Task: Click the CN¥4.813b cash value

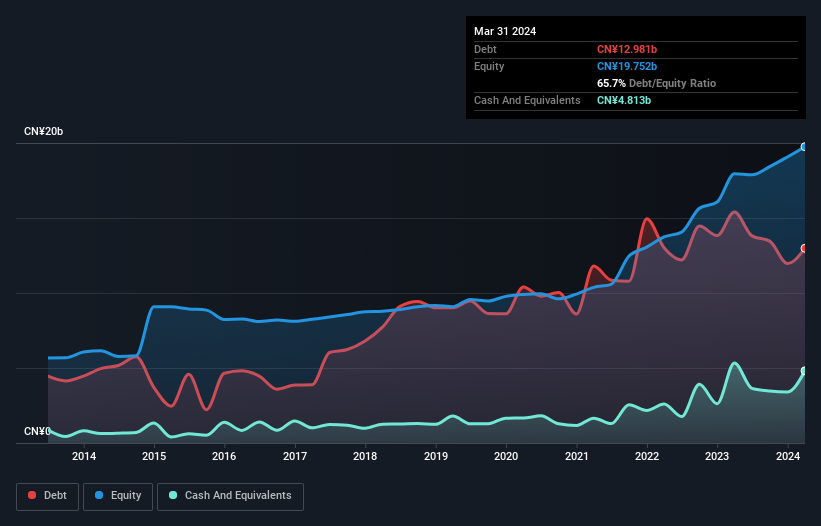Action: coord(624,100)
